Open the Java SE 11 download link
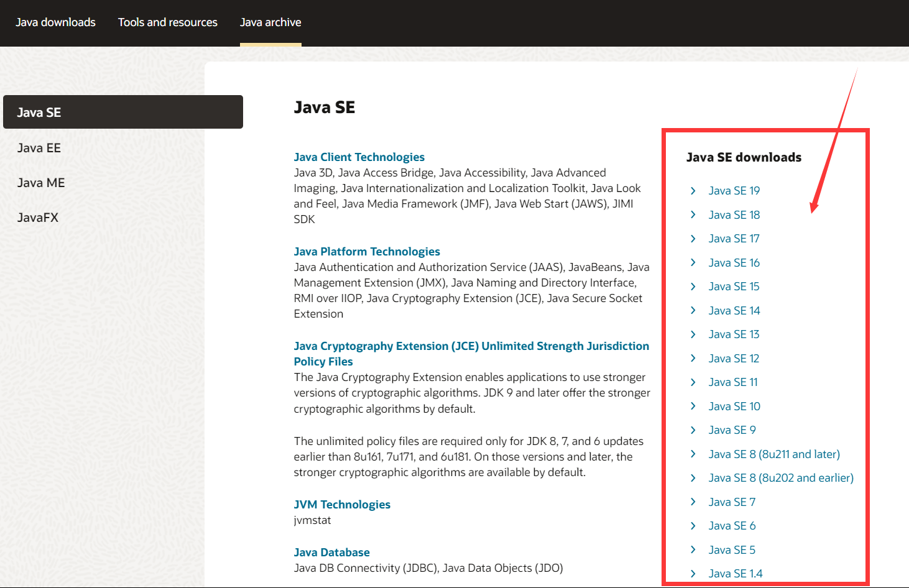 pos(733,382)
